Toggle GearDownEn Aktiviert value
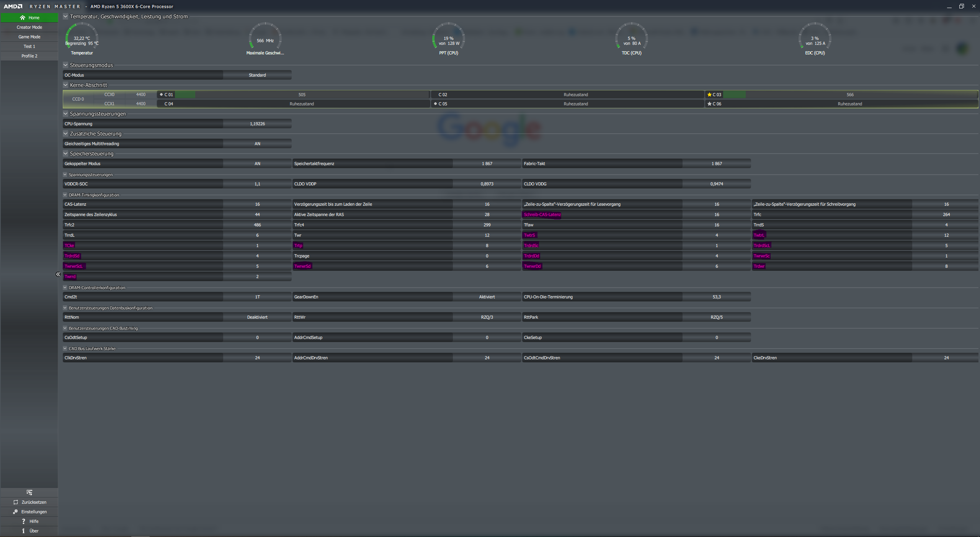 point(487,297)
